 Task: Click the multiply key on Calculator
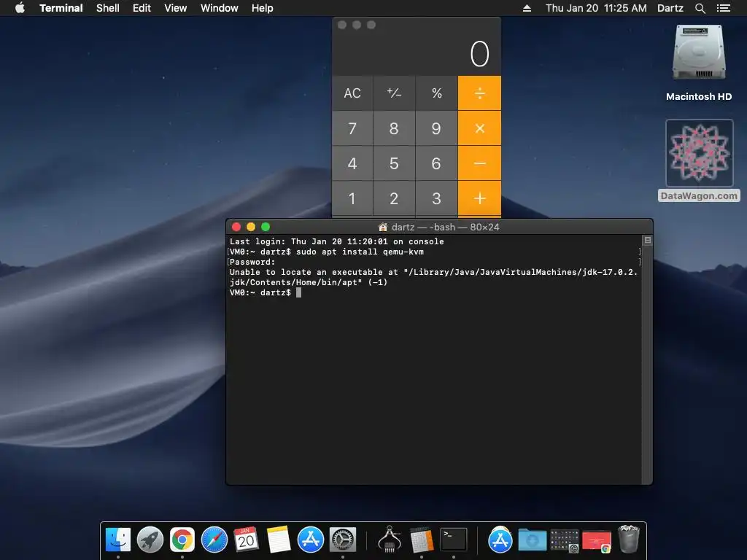[x=480, y=128]
